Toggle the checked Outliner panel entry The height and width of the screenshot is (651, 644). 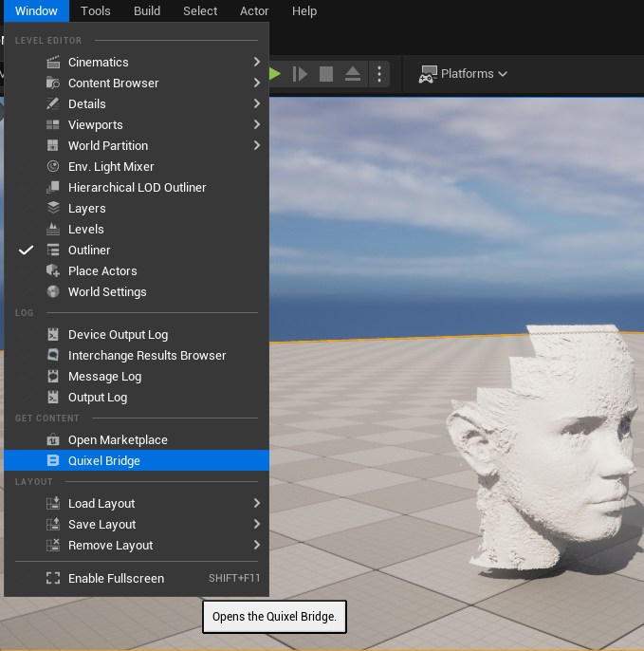coord(89,251)
